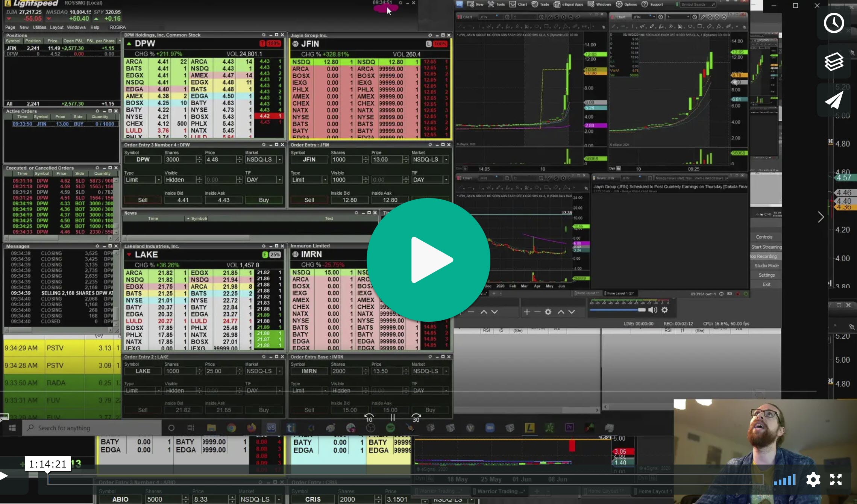Expand DPW Market NSDQ-LS dropdown

pos(279,160)
